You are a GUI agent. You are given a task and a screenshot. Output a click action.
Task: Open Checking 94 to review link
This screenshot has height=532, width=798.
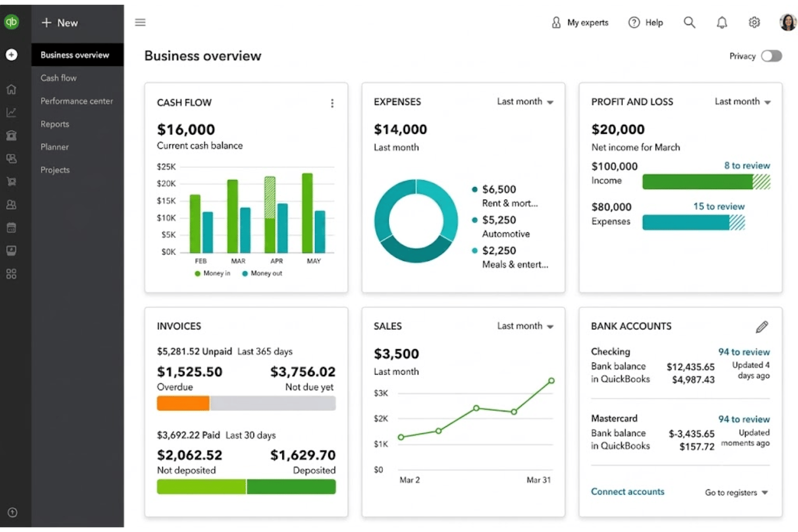coord(744,352)
